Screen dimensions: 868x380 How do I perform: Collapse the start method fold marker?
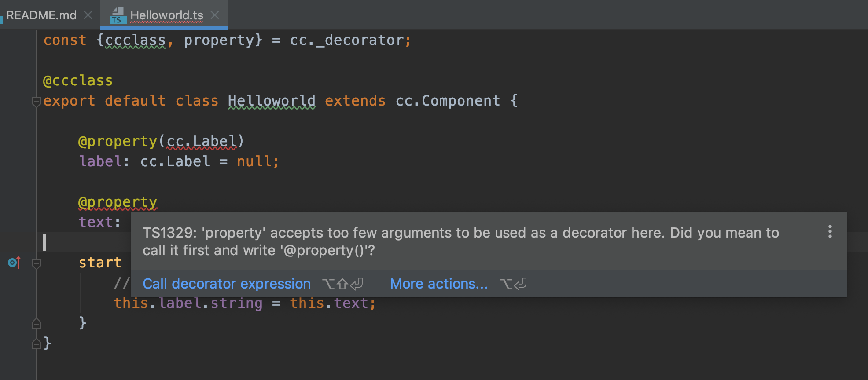tap(37, 263)
